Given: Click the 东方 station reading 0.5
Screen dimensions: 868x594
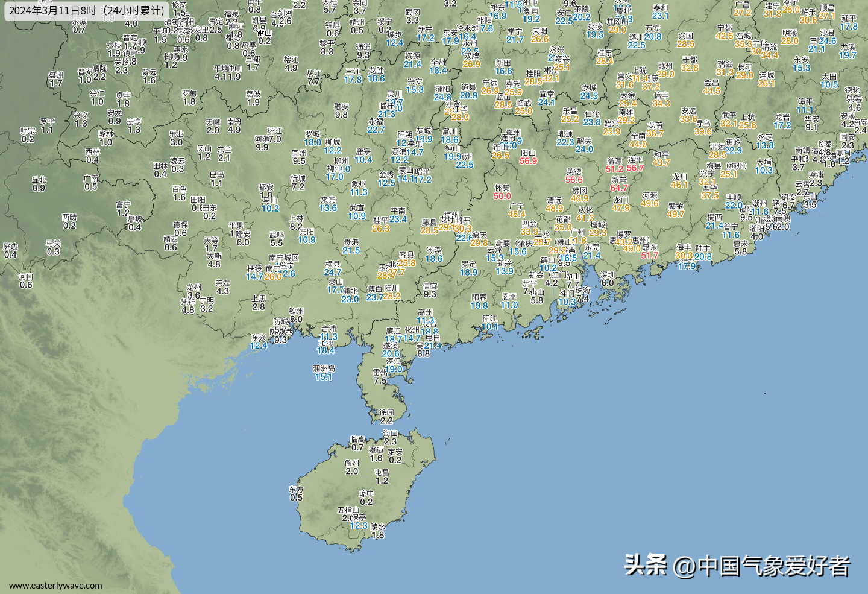Looking at the screenshot, I should [x=296, y=498].
